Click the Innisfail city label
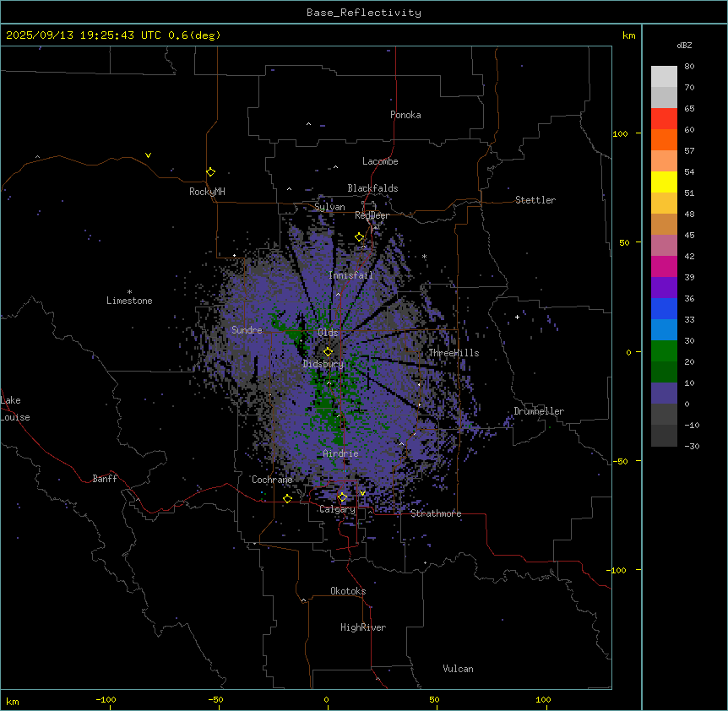The image size is (728, 711). pyautogui.click(x=350, y=275)
